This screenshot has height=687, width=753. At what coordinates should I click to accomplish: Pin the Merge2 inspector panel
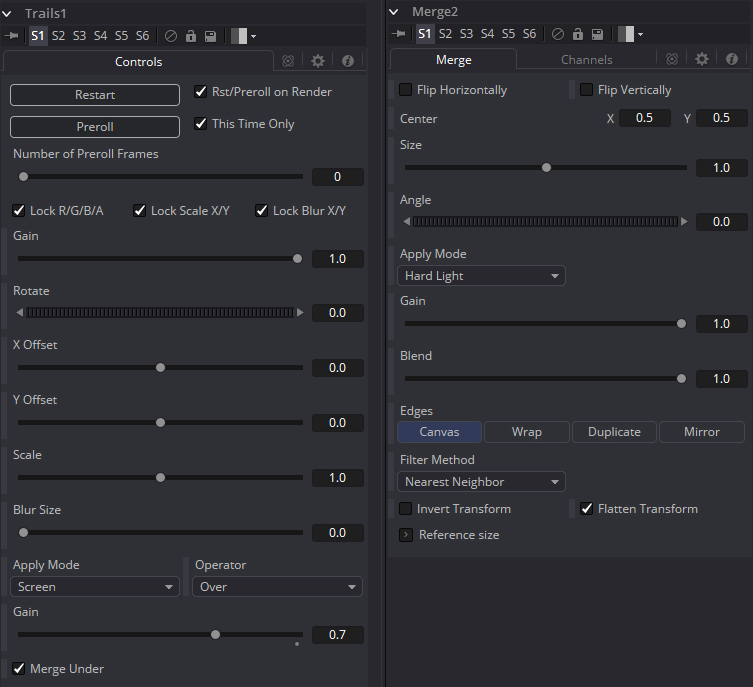(398, 34)
